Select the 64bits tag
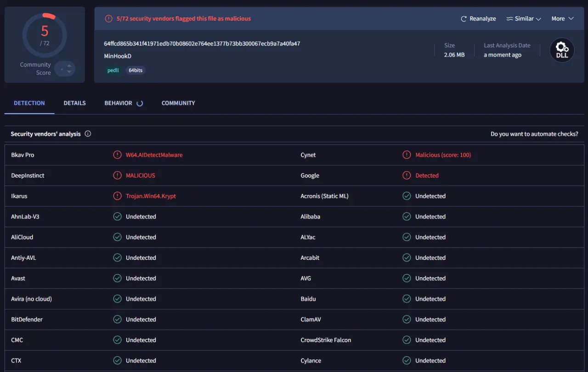This screenshot has height=372, width=588. [136, 70]
